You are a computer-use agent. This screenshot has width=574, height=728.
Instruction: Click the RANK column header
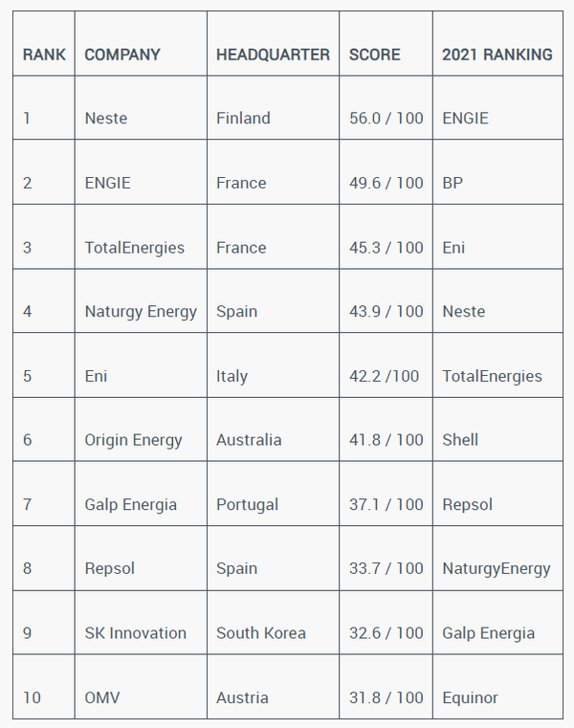tap(44, 55)
